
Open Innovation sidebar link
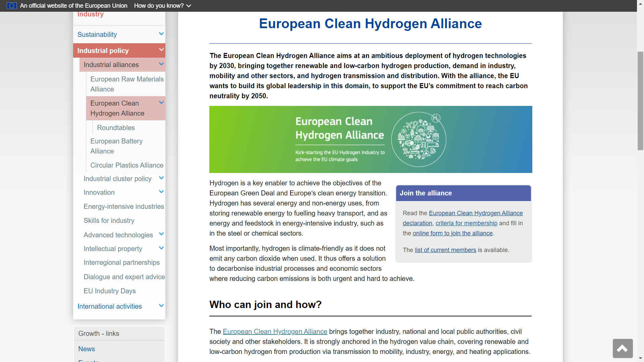[x=99, y=192]
